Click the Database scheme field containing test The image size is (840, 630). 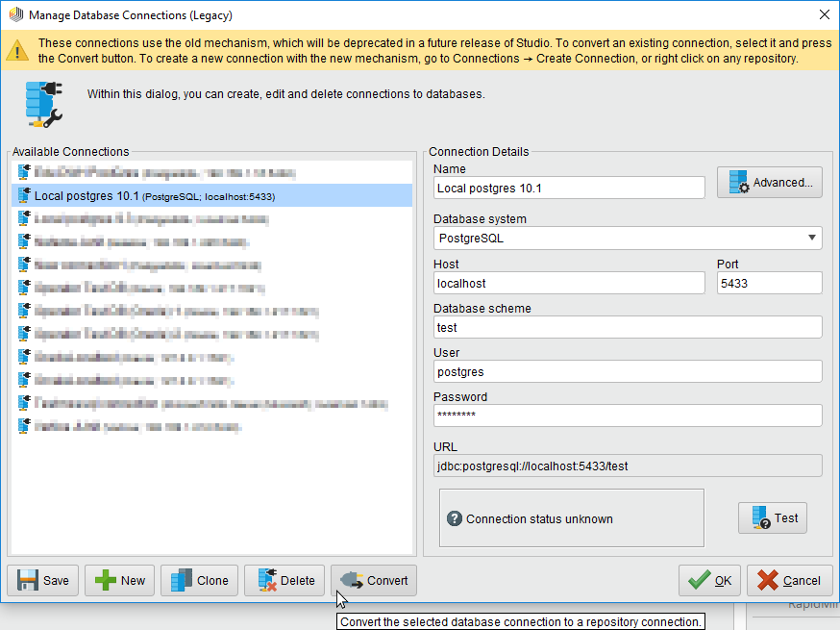pyautogui.click(x=628, y=327)
